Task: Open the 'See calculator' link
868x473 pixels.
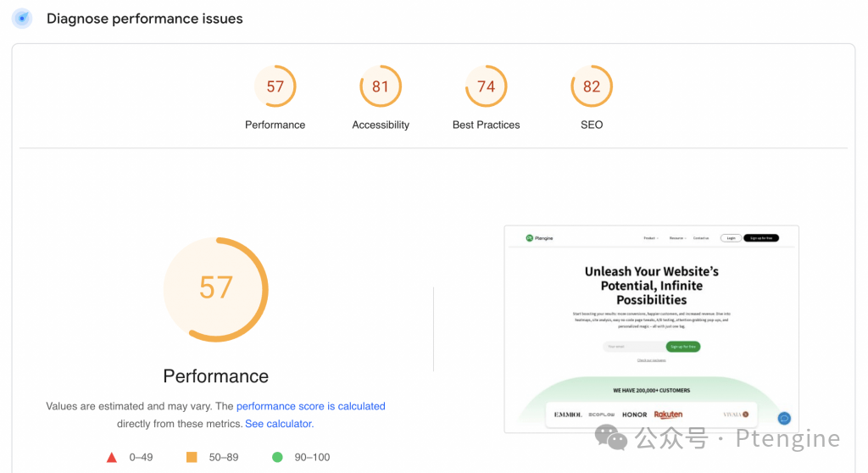Action: [278, 424]
